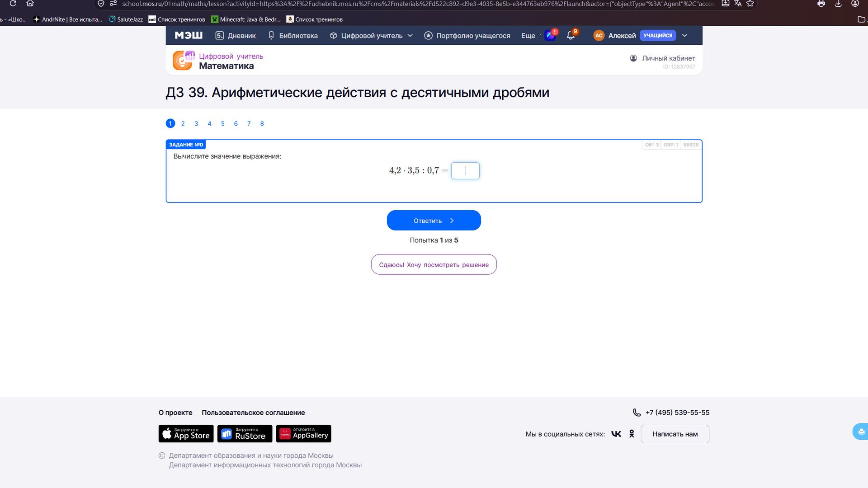Select question 1 indicator
Viewport: 868px width, 488px height.
tap(170, 123)
